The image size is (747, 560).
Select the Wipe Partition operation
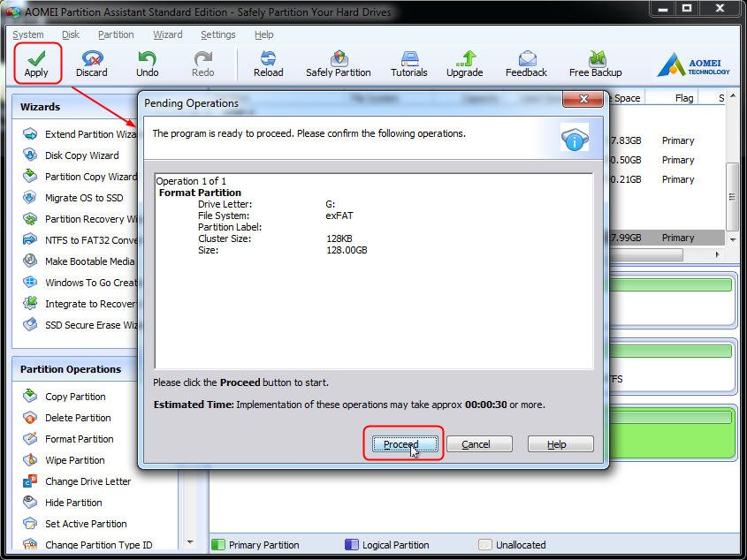tap(64, 460)
